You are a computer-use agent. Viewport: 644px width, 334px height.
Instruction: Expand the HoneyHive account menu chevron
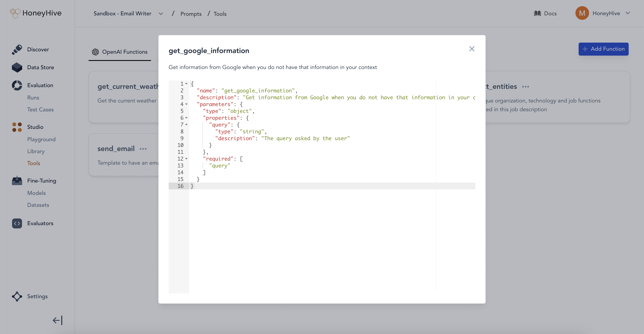[628, 13]
